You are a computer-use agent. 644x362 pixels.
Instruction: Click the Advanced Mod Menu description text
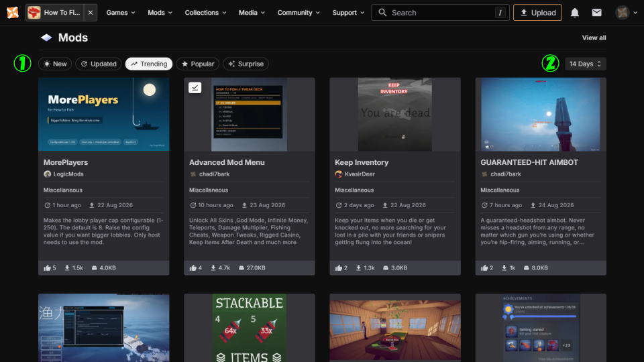(x=249, y=231)
